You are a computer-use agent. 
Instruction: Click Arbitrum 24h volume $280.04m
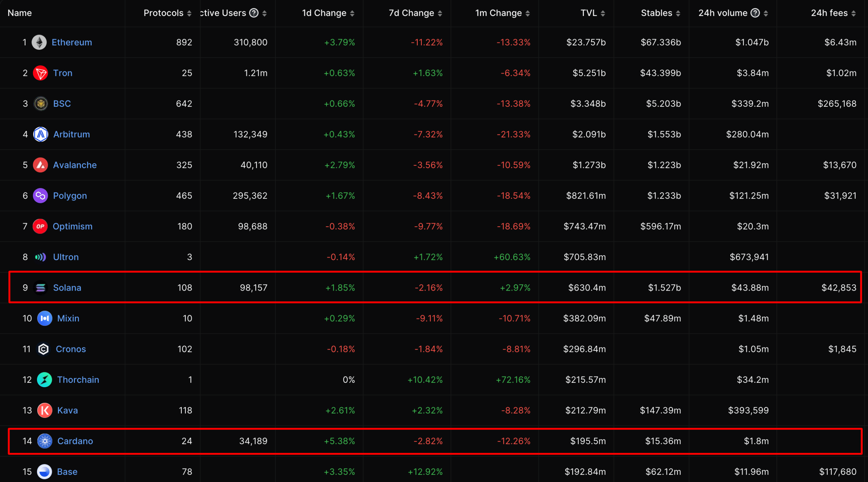point(747,134)
